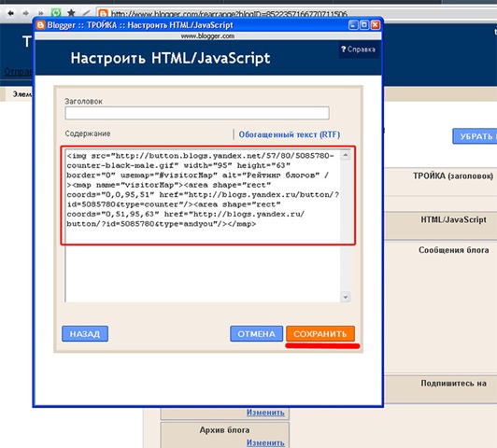Screen dimensions: 497x448
Task: Select the ТРОЙКА (заголовок) widget in background page
Action: click(441, 181)
